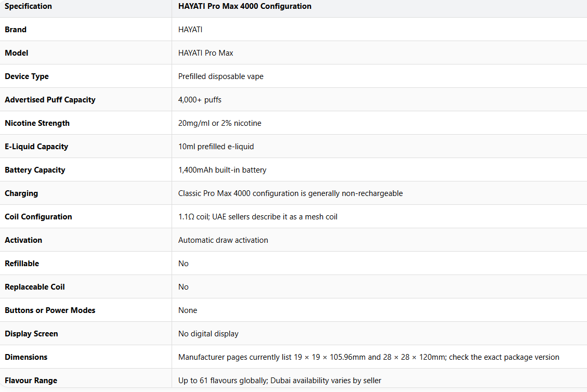This screenshot has width=587, height=392.
Task: Select the 'No' value in Replaceable Coil row
Action: (184, 287)
